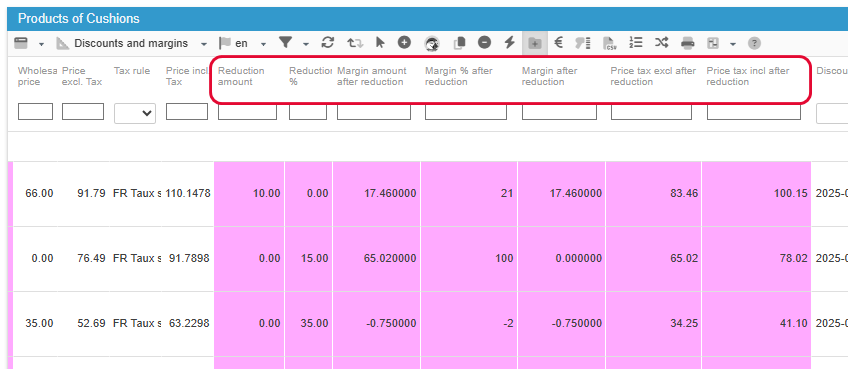Select the 66.00 wholesale price cell
Viewport: 848px width, 369px height.
coord(36,194)
